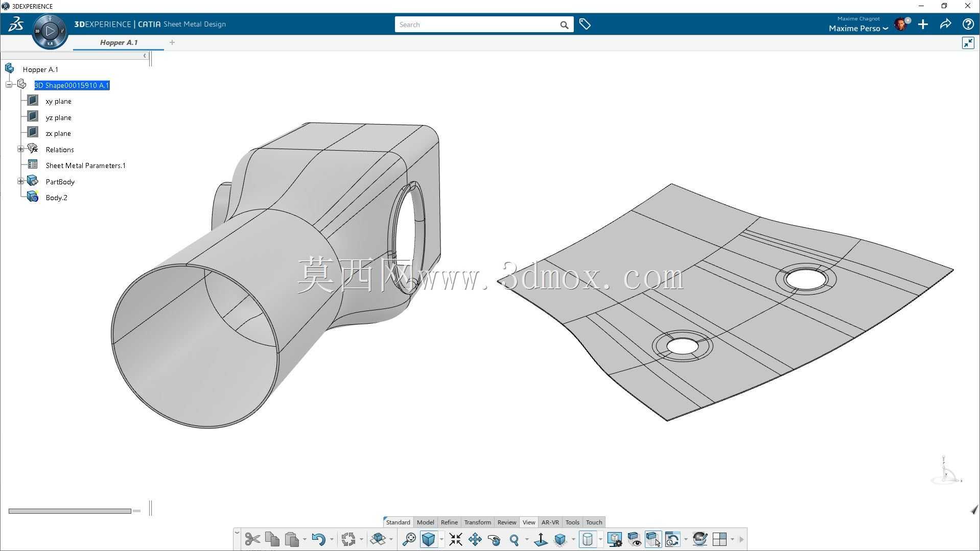
Task: Click the Copy icon in the toolbar
Action: 272,539
